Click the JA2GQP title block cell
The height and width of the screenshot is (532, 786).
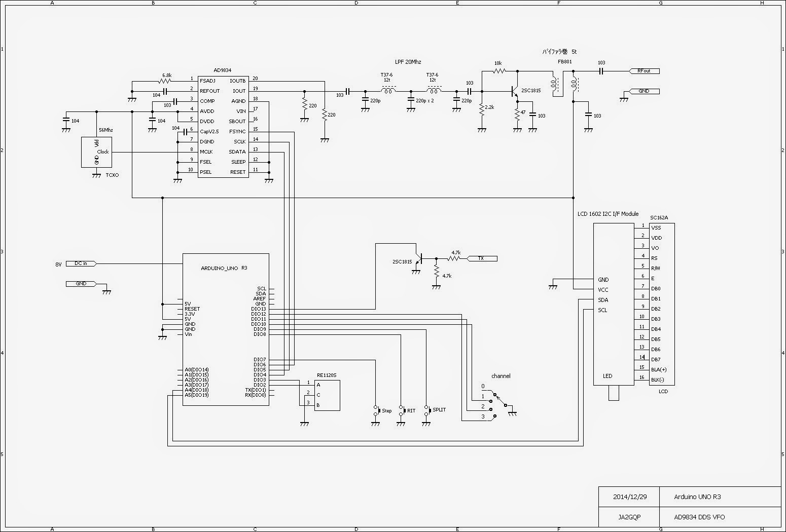tap(629, 517)
